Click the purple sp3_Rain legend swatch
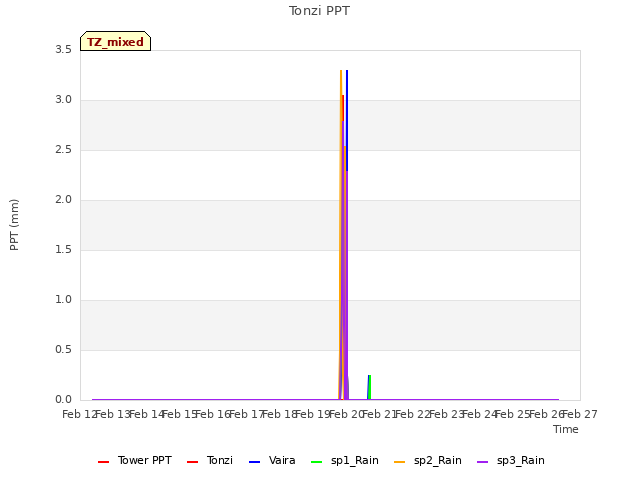 click(482, 462)
